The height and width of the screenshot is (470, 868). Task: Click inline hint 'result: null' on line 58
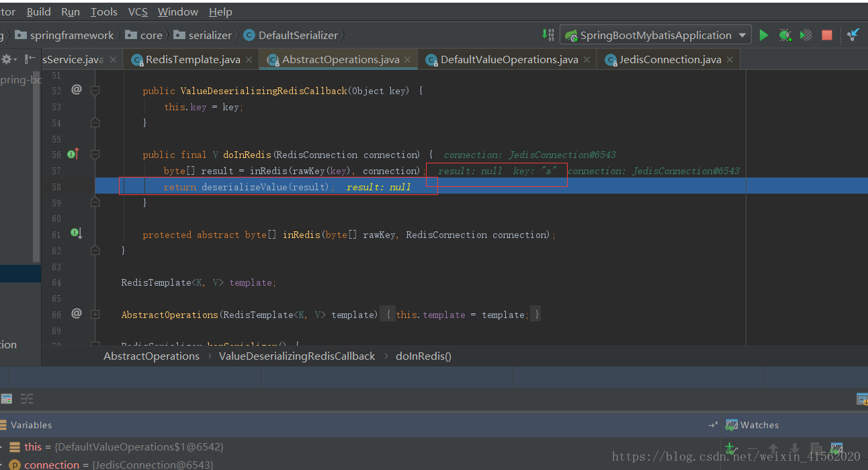[378, 187]
